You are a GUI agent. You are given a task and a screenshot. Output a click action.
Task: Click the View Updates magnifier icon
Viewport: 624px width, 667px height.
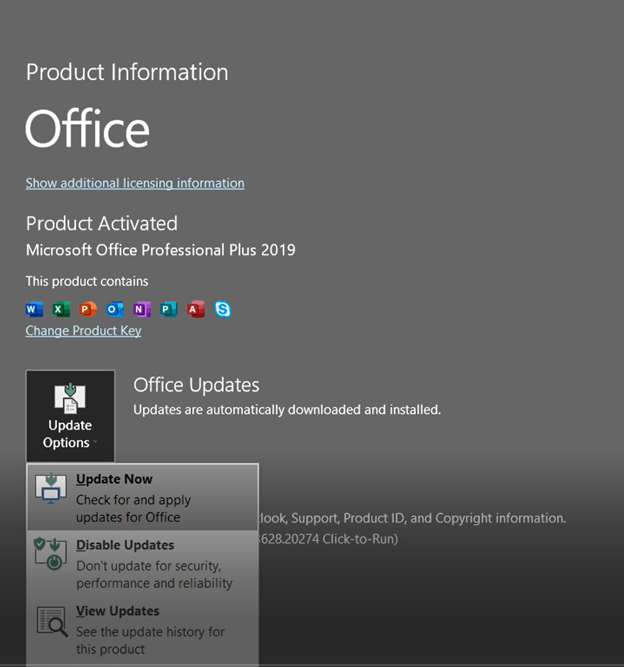pos(52,621)
